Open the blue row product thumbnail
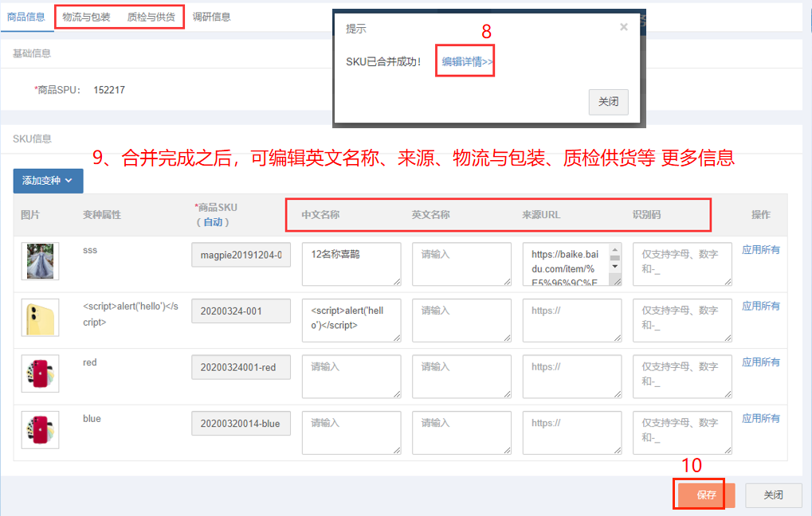The height and width of the screenshot is (516, 812). [41, 430]
